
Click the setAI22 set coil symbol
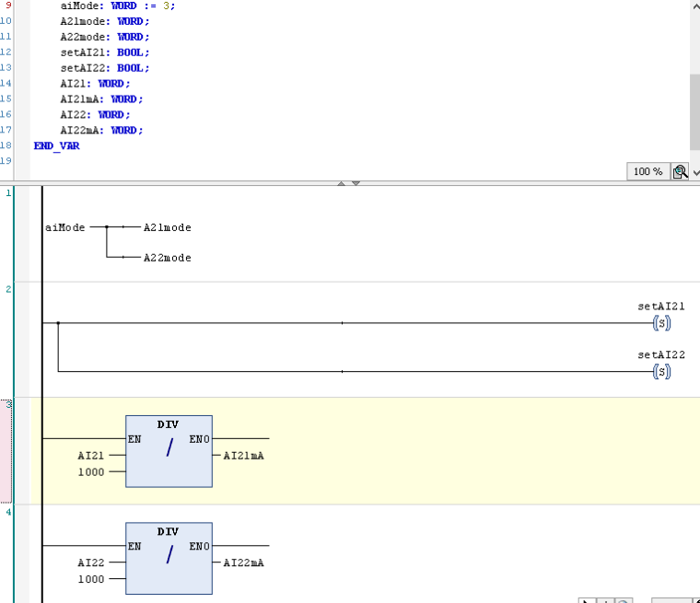point(660,371)
